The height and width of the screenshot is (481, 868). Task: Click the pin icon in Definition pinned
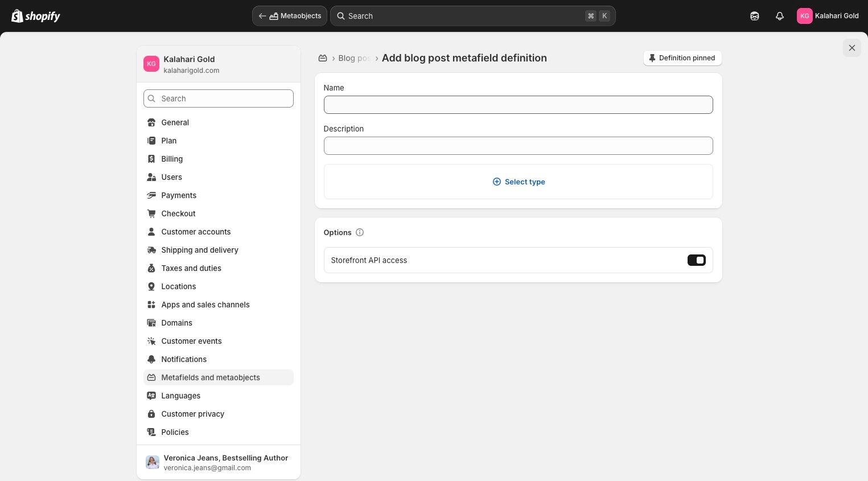point(652,58)
